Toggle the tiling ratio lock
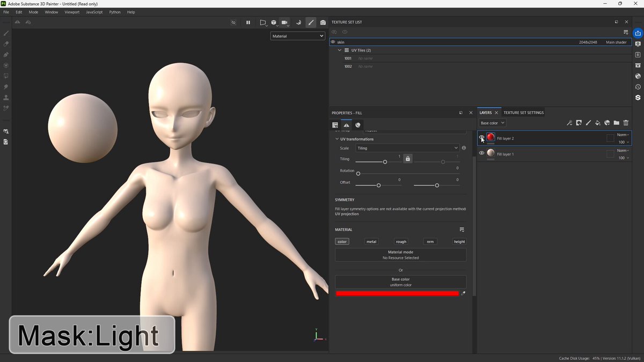Viewport: 644px width, 362px height. point(407,159)
